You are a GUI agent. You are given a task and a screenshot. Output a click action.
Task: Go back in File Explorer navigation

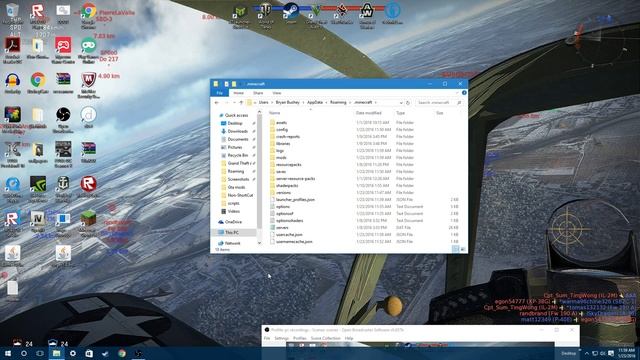(217, 102)
